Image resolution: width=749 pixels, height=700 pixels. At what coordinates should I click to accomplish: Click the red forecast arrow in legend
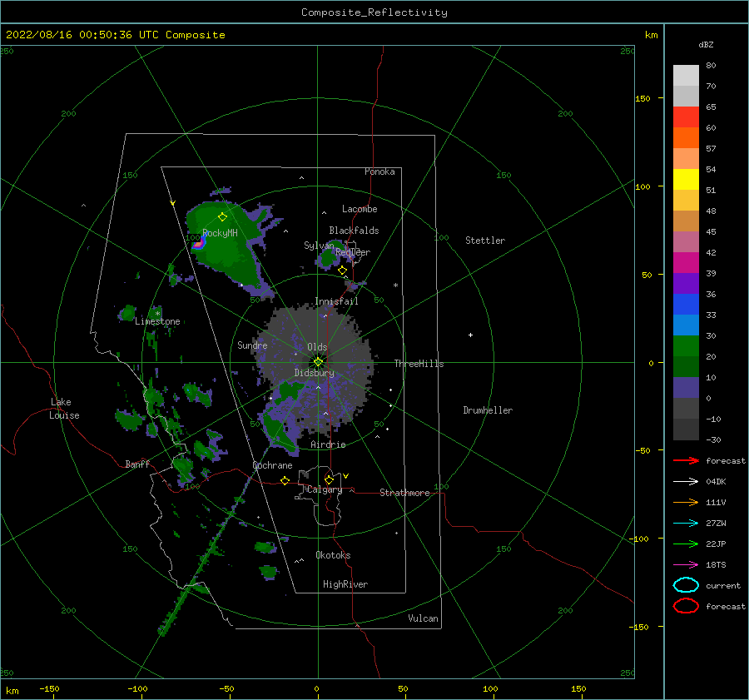coord(686,460)
